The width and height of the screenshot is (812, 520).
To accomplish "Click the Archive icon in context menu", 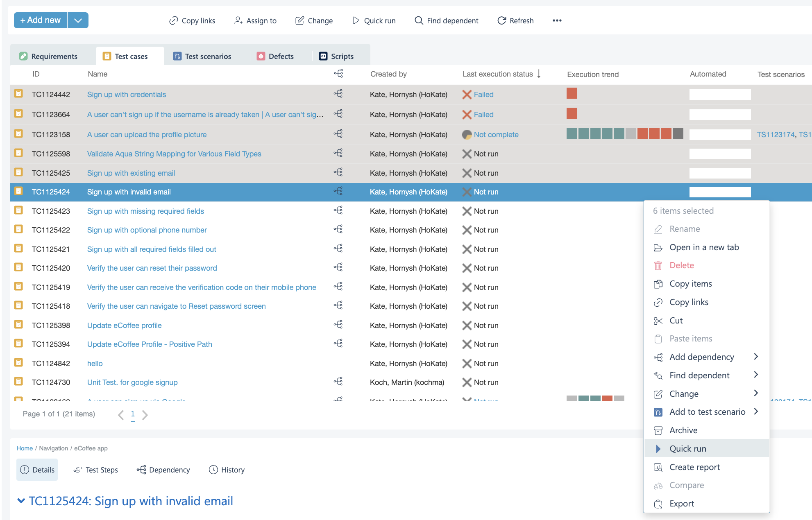I will (x=658, y=430).
